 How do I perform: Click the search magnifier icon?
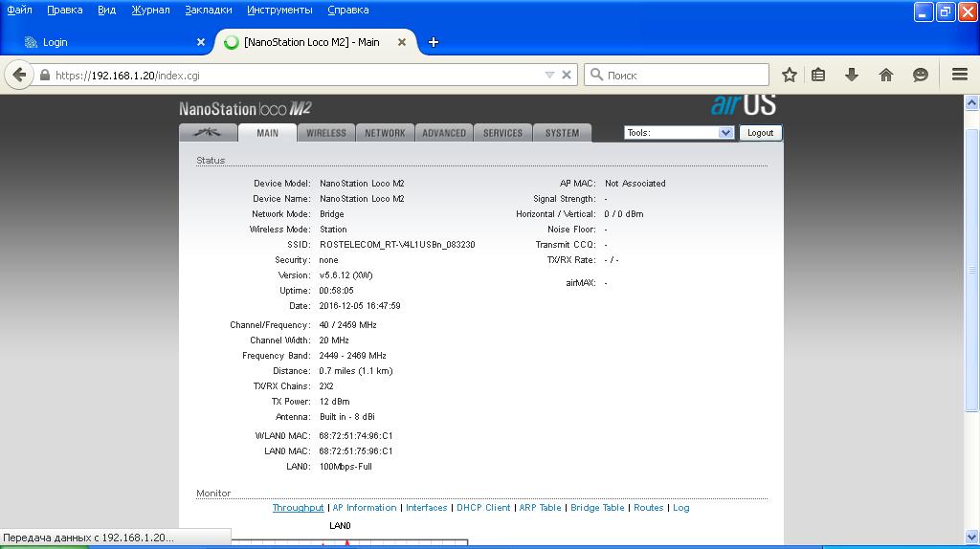[x=597, y=75]
